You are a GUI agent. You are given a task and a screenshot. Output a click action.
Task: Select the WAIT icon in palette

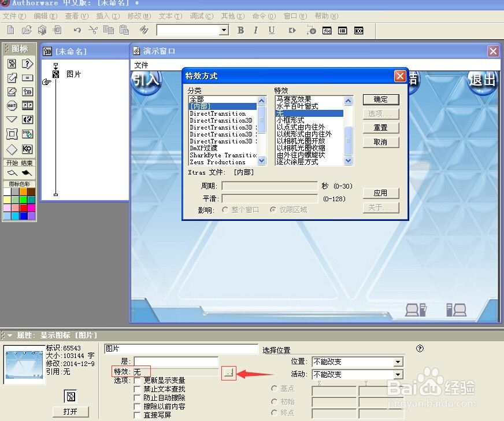tap(12, 105)
